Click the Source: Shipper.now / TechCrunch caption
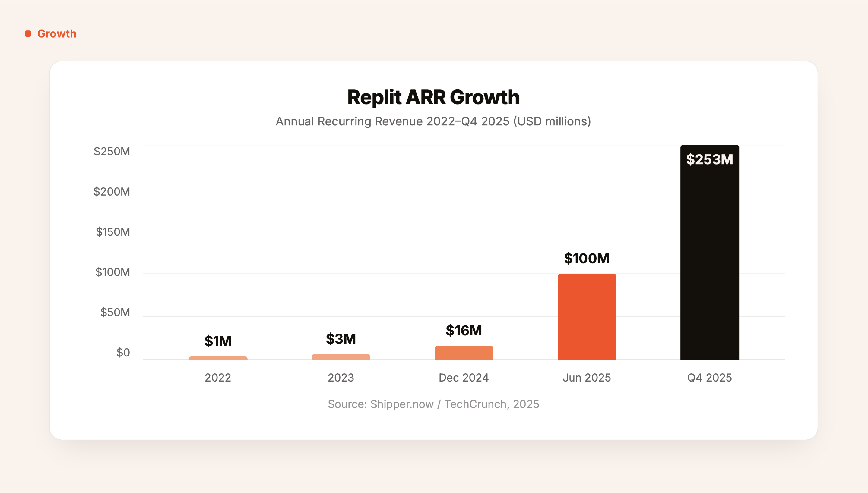The width and height of the screenshot is (868, 493). tap(433, 404)
